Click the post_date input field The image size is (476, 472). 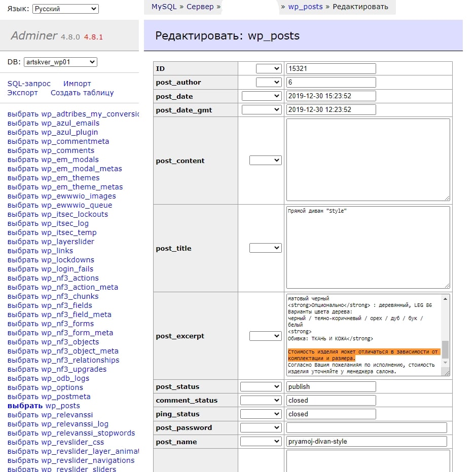click(x=331, y=96)
